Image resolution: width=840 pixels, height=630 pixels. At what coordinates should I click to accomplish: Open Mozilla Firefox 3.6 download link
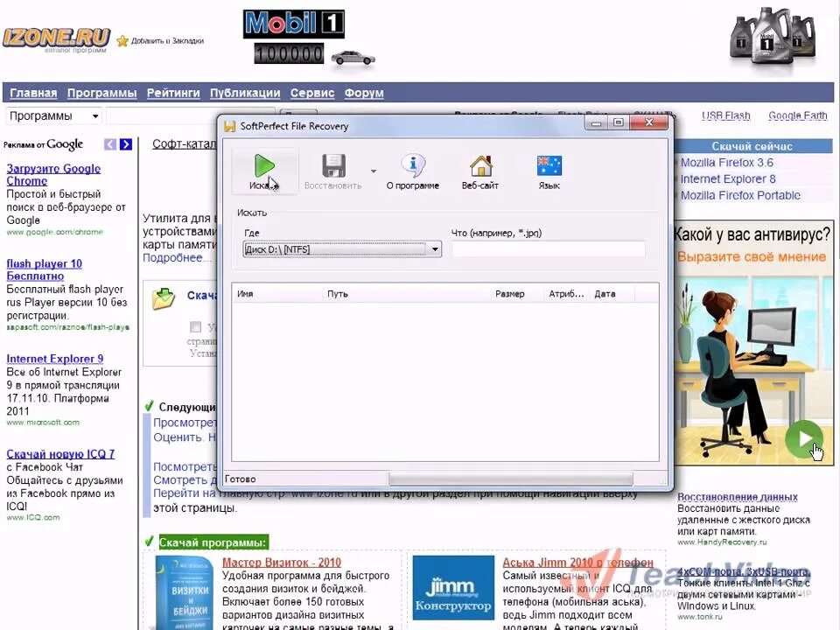click(727, 163)
